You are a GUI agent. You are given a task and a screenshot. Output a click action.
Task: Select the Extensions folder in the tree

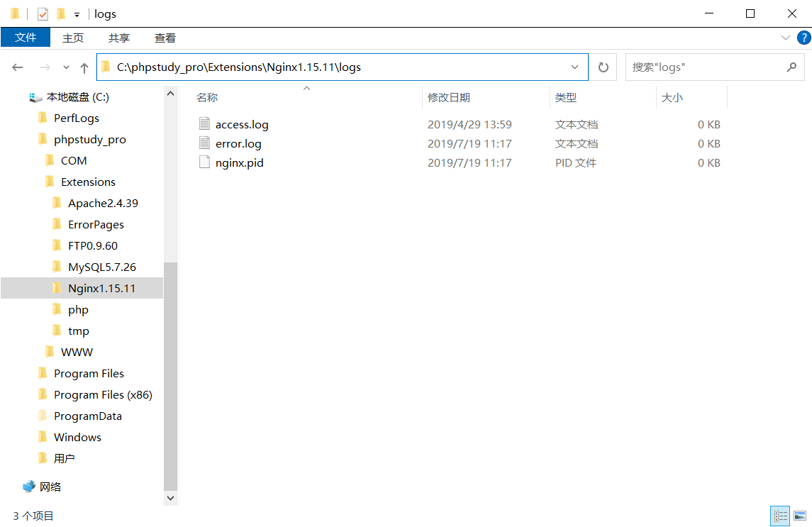(88, 182)
